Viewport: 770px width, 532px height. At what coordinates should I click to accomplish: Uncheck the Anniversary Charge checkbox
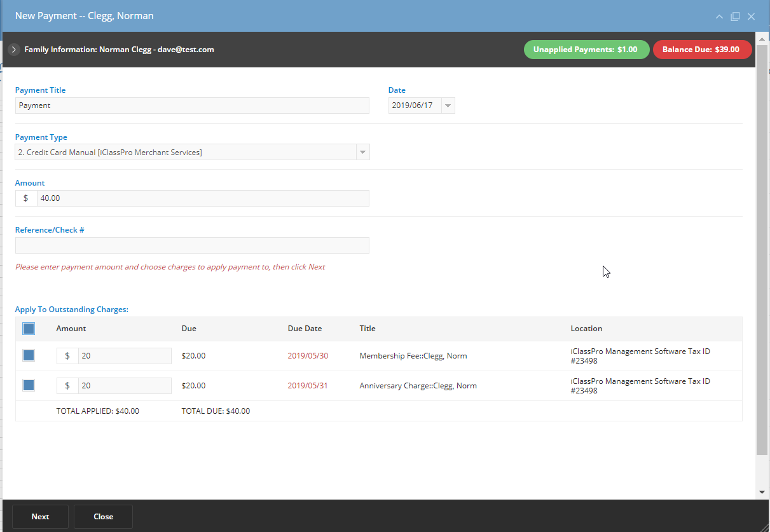29,385
